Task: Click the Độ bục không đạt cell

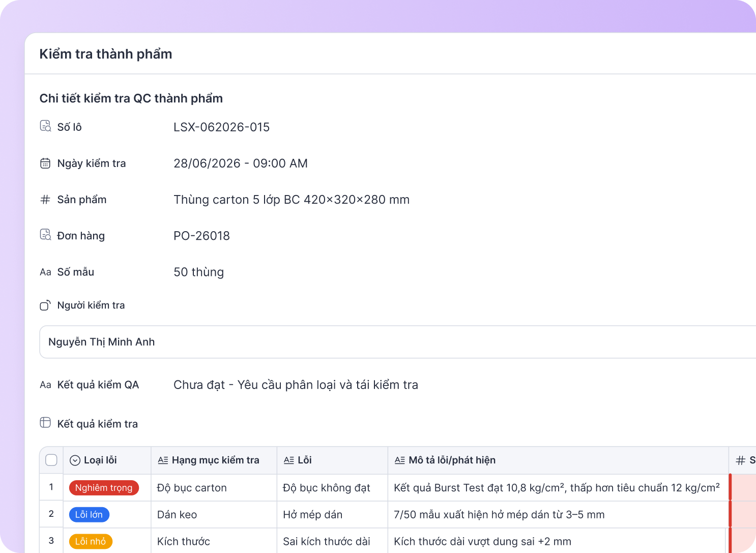Action: (x=333, y=488)
